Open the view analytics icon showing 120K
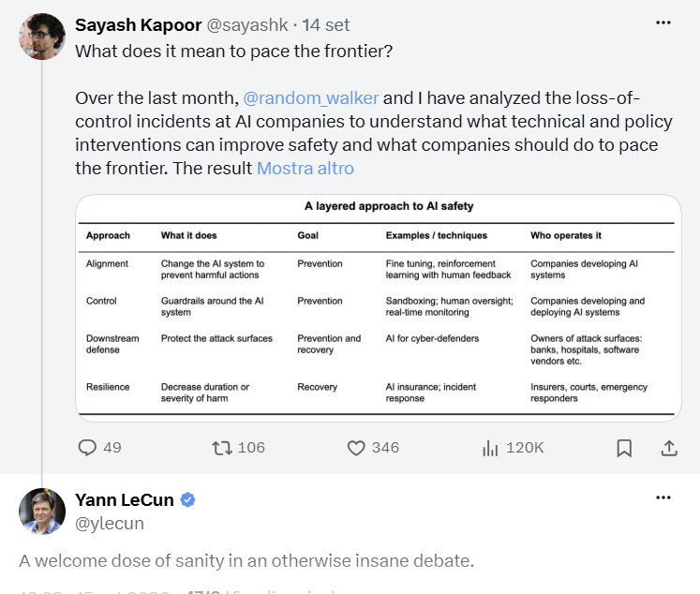The image size is (700, 594). [x=490, y=448]
